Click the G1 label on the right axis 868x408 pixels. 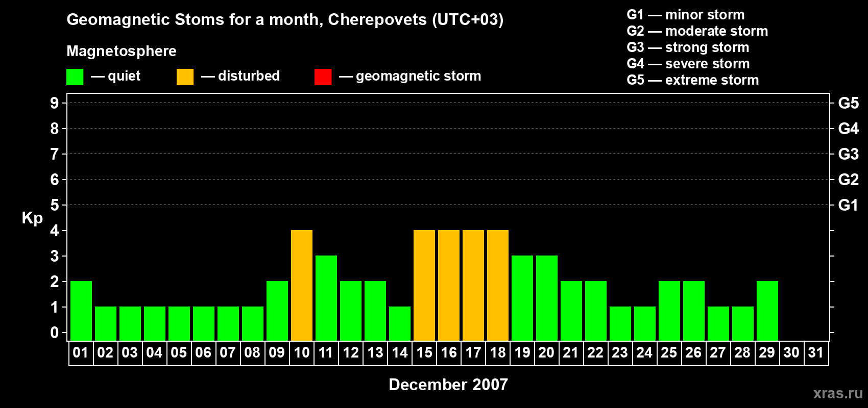(848, 205)
